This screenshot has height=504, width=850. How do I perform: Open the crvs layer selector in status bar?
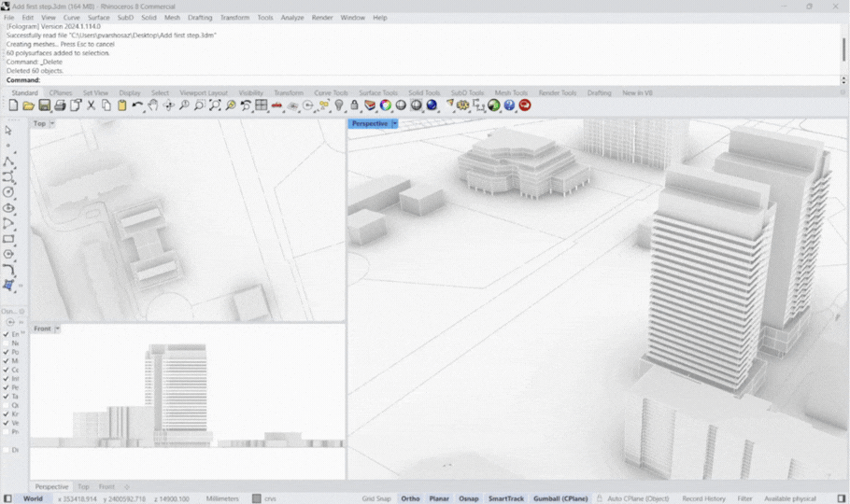(270, 498)
